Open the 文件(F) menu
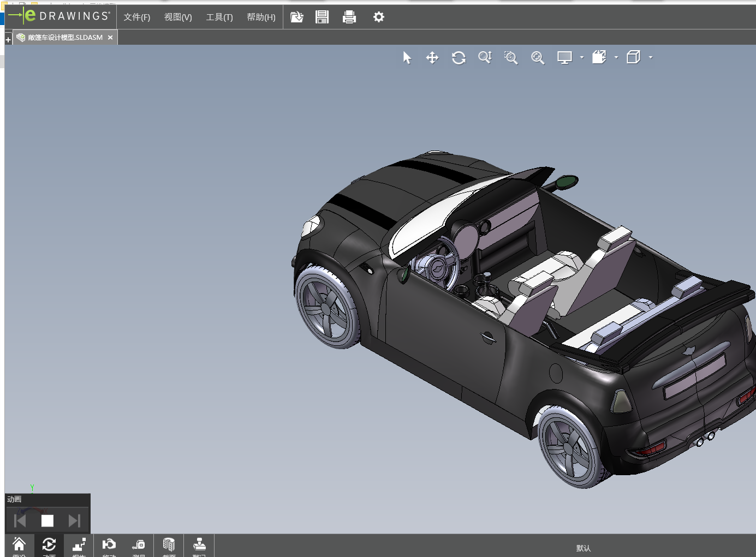This screenshot has width=756, height=557. click(136, 17)
